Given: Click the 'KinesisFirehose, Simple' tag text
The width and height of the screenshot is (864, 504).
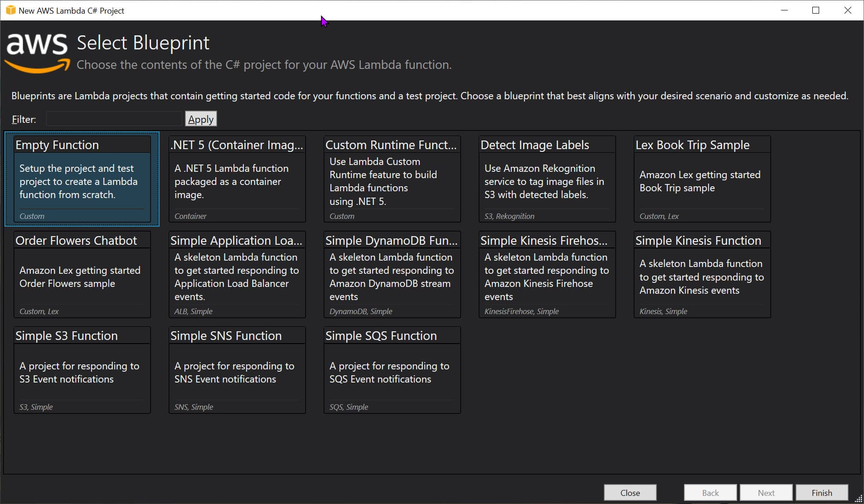Looking at the screenshot, I should [x=521, y=311].
